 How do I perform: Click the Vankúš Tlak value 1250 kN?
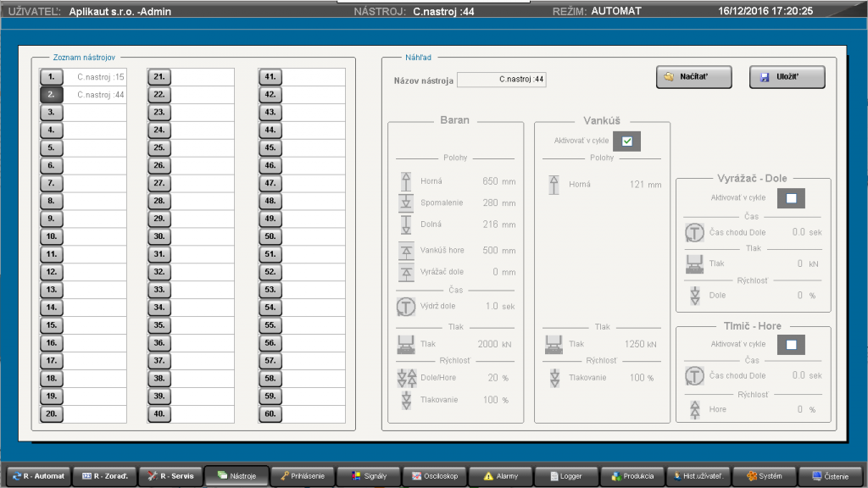tap(641, 344)
